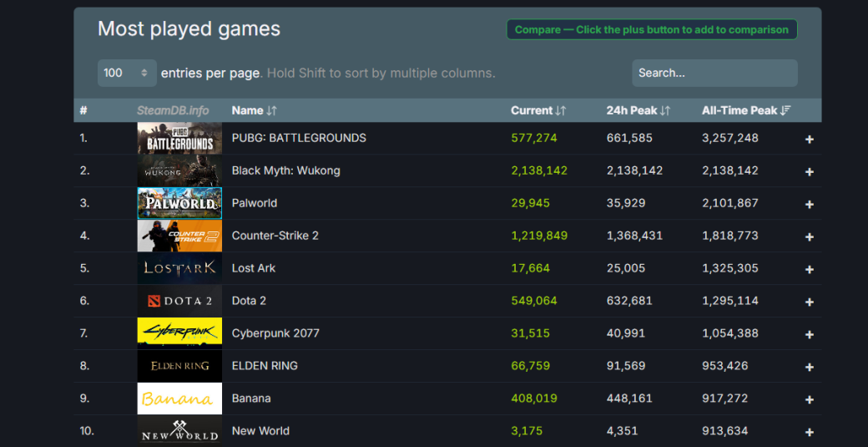This screenshot has width=868, height=447.
Task: Select 24h peak value 661,585
Action: pyautogui.click(x=629, y=138)
